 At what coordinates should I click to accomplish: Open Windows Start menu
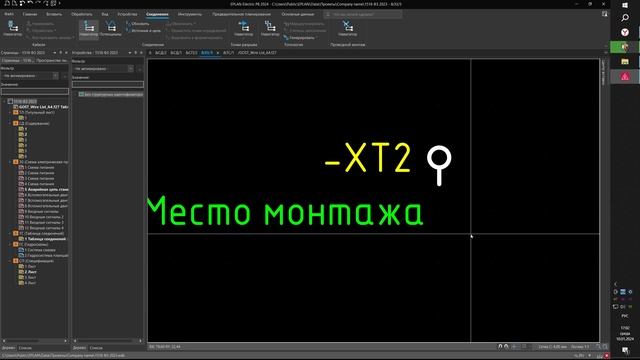pos(625,5)
